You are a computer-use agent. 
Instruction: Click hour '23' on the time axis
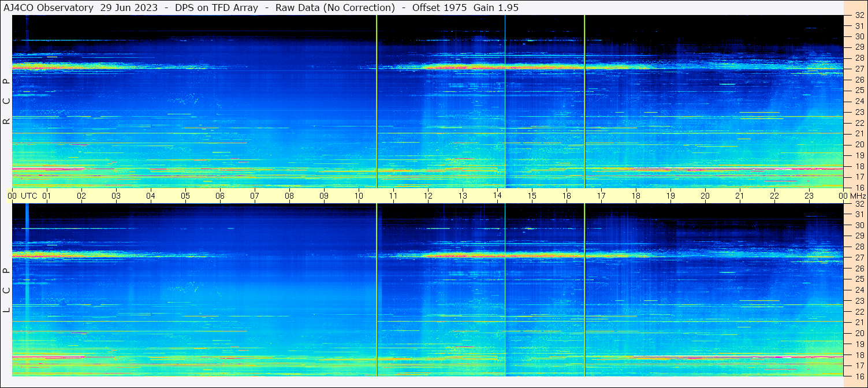[x=809, y=196]
